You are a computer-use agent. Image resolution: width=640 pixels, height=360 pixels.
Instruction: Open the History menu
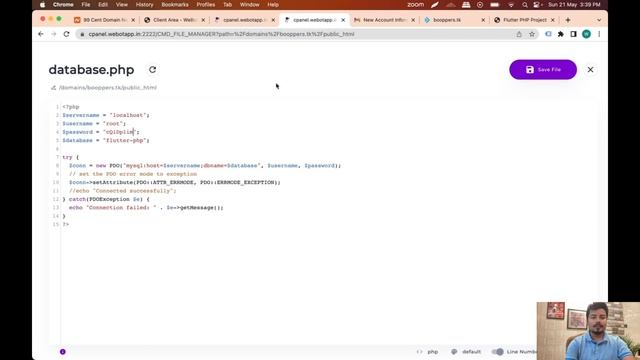pos(144,4)
